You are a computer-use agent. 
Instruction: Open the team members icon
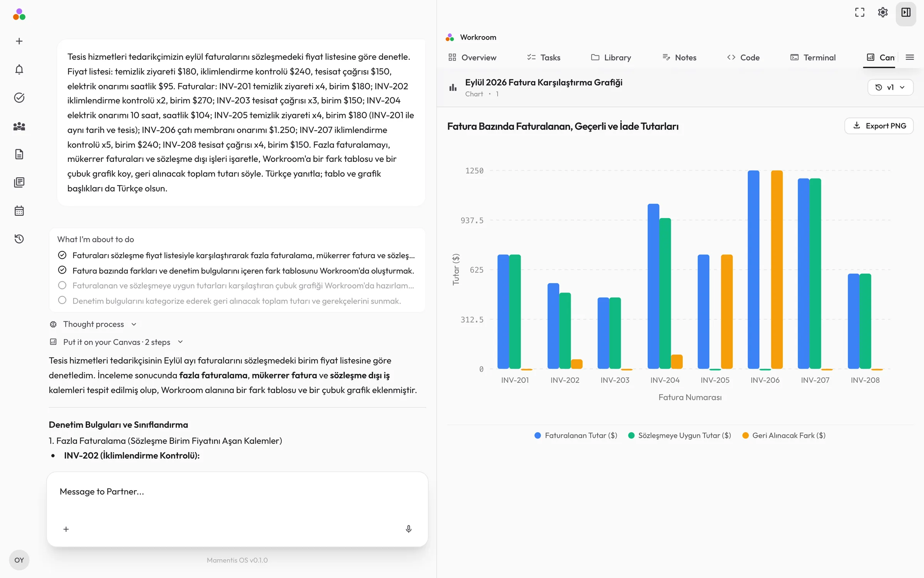click(19, 126)
